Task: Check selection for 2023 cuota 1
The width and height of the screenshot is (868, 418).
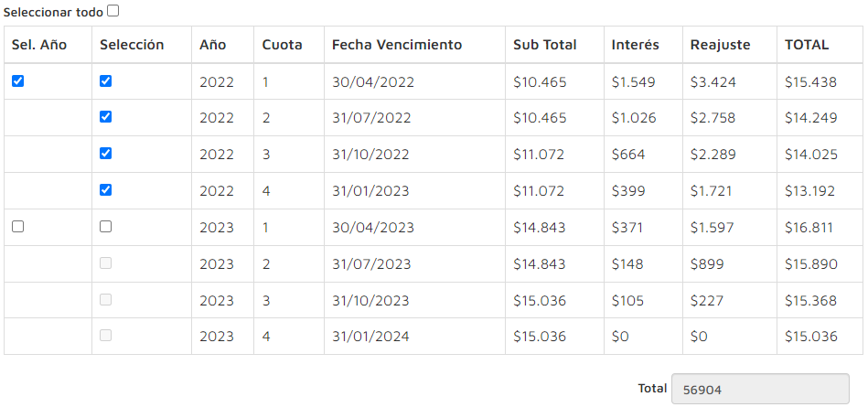Action: 106,227
